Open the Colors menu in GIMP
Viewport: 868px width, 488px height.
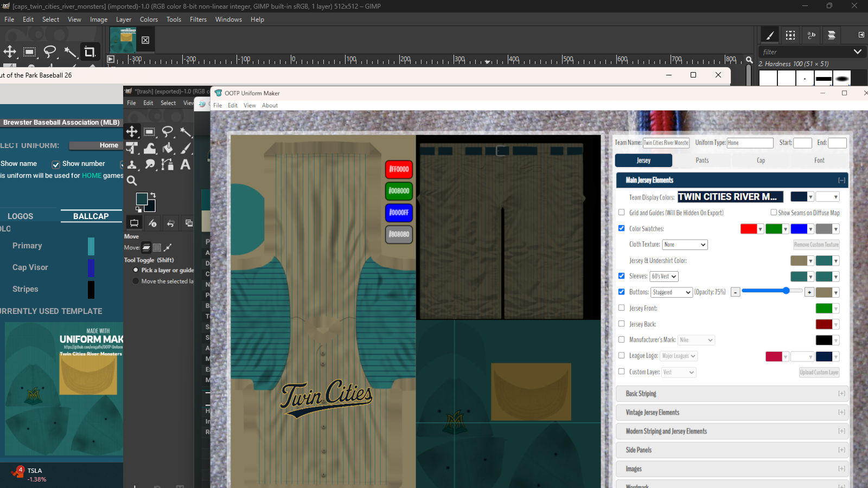click(x=149, y=20)
